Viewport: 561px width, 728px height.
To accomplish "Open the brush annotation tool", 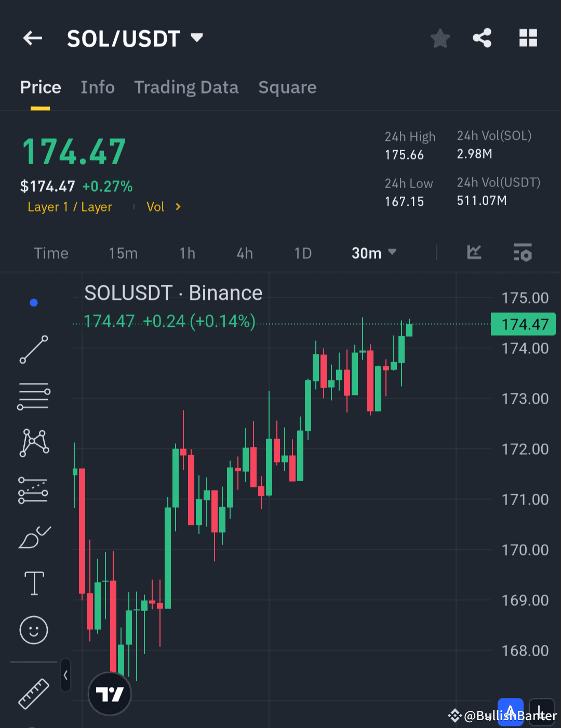I will (33, 537).
